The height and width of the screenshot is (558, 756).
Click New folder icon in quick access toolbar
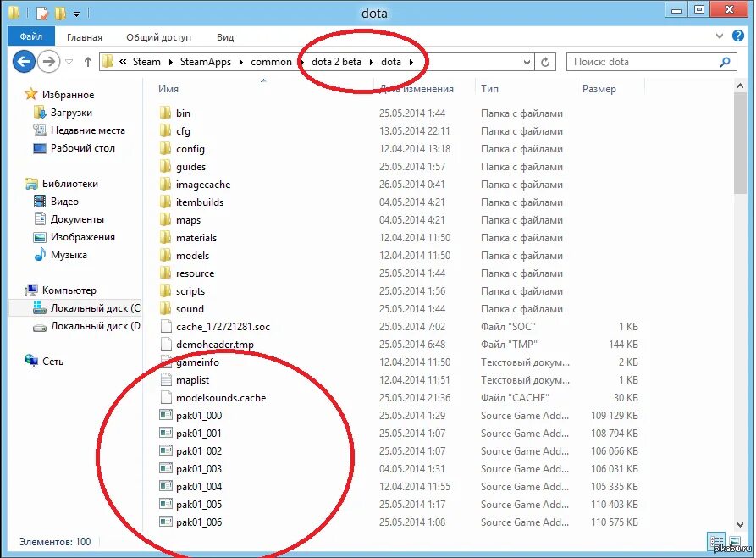[x=60, y=13]
